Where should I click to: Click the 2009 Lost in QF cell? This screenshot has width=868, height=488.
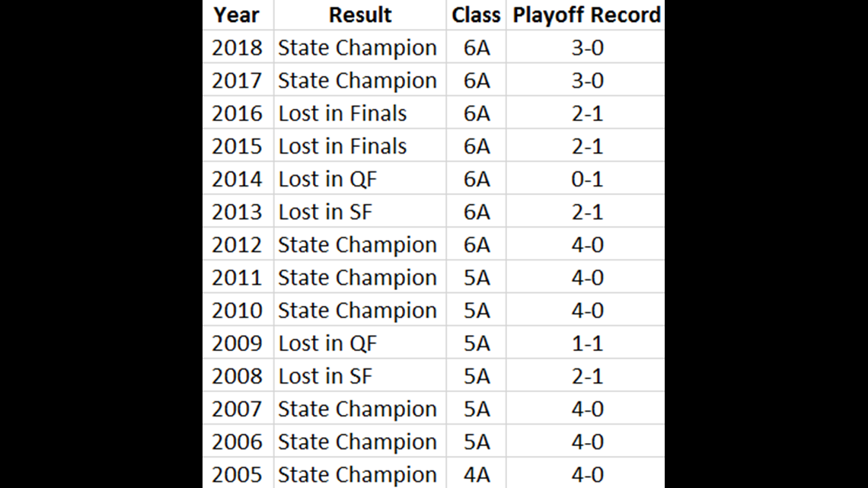click(360, 343)
